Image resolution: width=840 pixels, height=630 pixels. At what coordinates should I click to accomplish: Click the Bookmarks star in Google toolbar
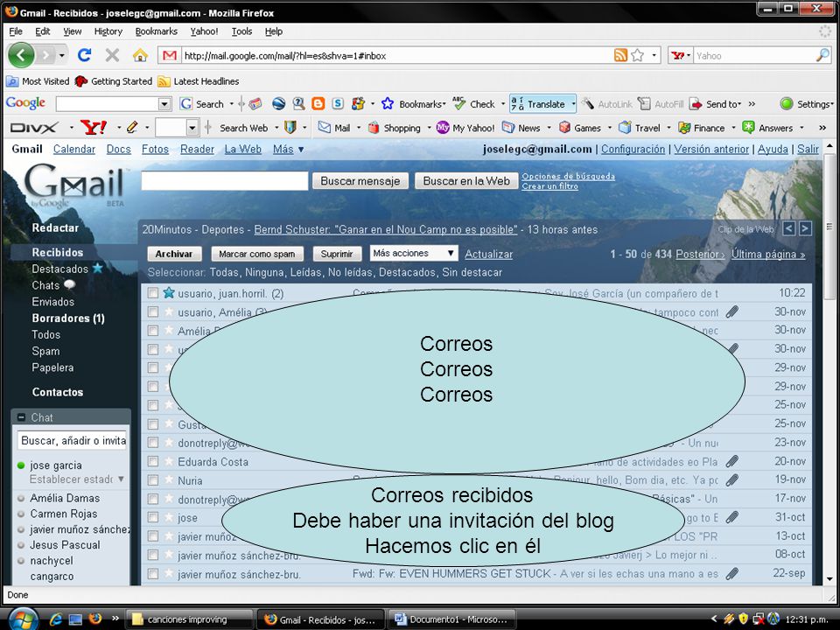[x=388, y=104]
